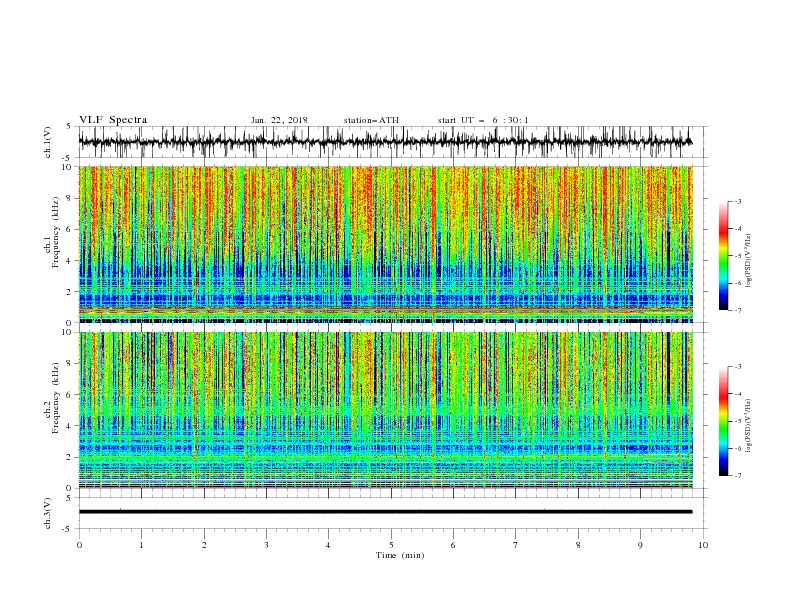Screen dimensions: 792x612
Task: Click the "-3" tick on the ch.1 colorbar
Action: (x=737, y=201)
